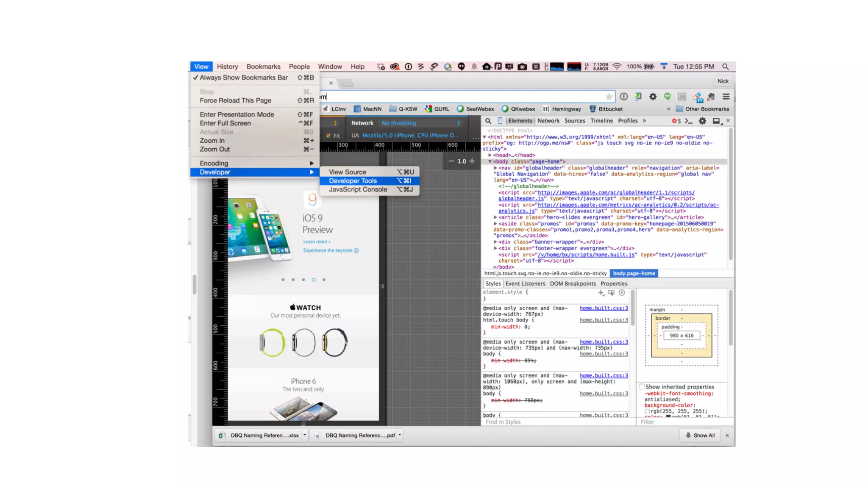Open the Encoding submenu
The image size is (868, 488).
254,163
